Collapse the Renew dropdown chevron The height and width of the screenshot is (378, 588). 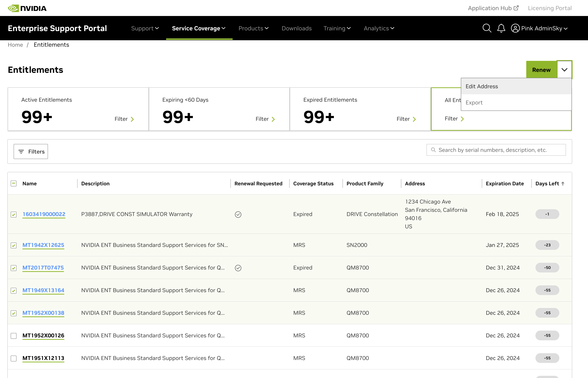point(564,70)
